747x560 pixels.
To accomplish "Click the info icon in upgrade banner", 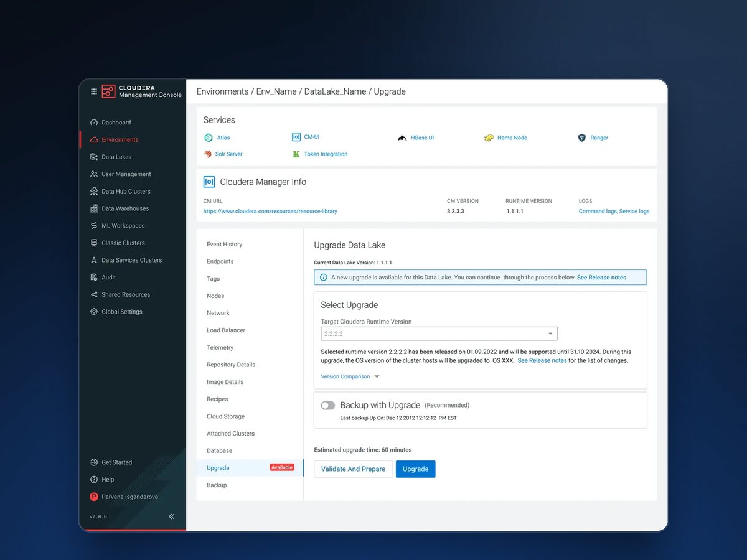I will pyautogui.click(x=323, y=278).
